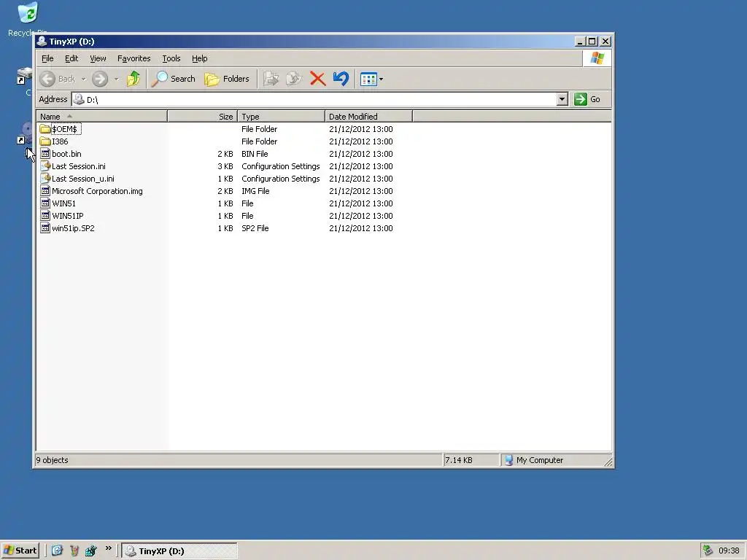Toggle the Folders pane button
Viewport: 747px width, 560px height.
pyautogui.click(x=227, y=79)
